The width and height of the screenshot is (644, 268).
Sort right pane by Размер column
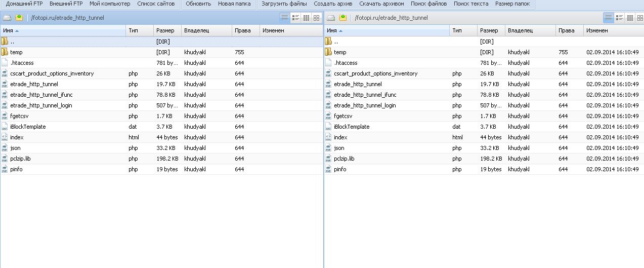click(491, 30)
